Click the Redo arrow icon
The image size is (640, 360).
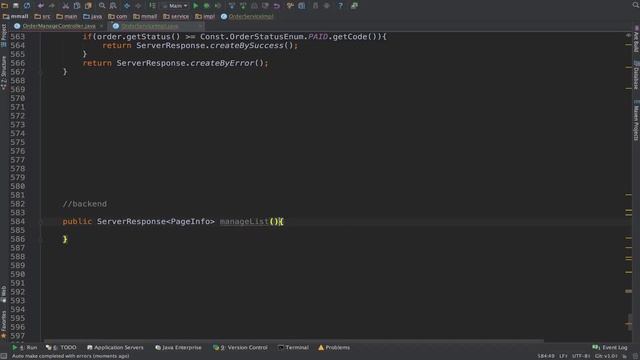(x=52, y=6)
